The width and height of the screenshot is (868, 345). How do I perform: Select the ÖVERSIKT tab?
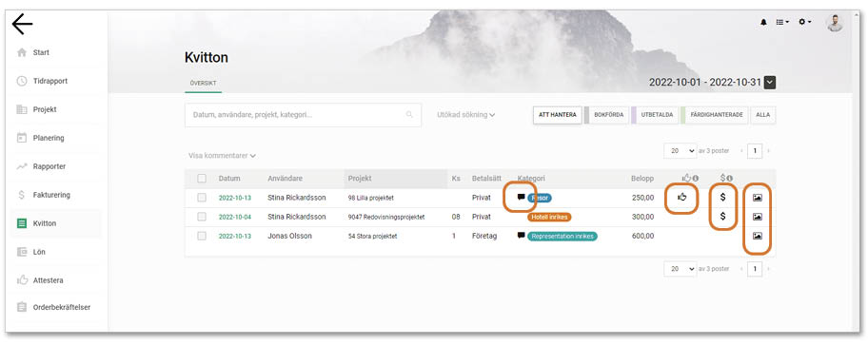pos(203,84)
